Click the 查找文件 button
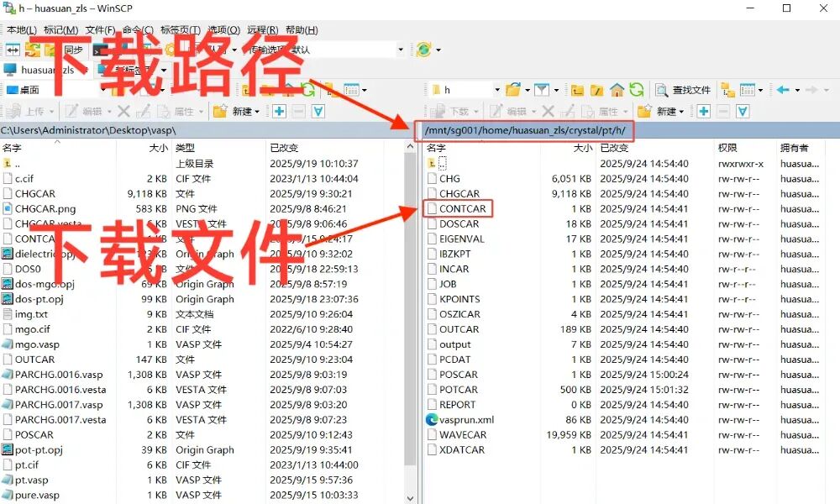This screenshot has height=504, width=840. coord(683,90)
